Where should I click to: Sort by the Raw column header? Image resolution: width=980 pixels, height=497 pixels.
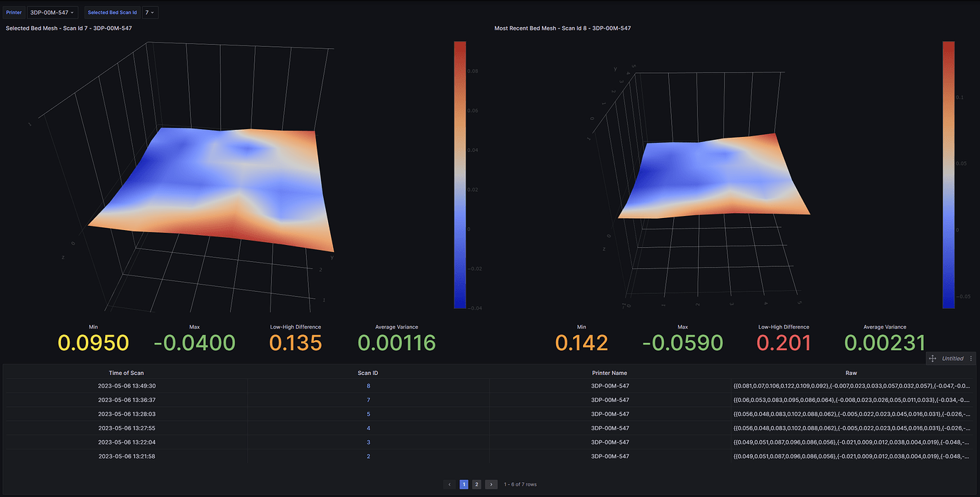[851, 373]
